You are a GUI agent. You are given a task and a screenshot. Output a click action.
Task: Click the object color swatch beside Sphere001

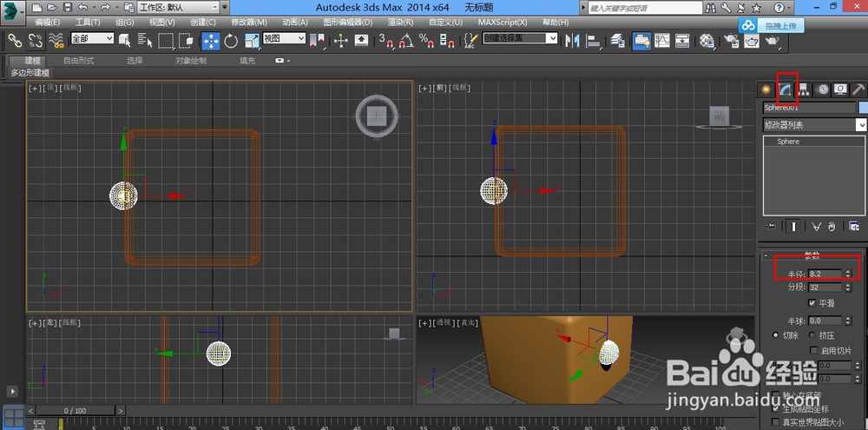pos(863,108)
